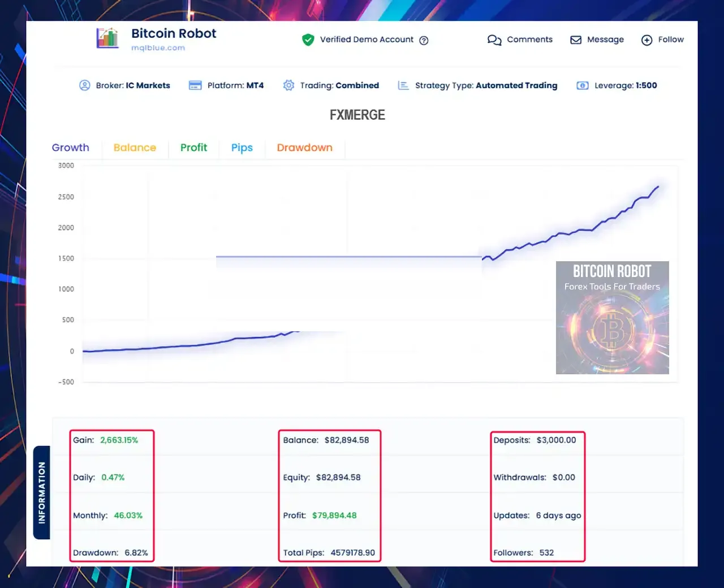Click the Bitcoin Robot chart logo icon
The height and width of the screenshot is (588, 724).
click(x=107, y=38)
